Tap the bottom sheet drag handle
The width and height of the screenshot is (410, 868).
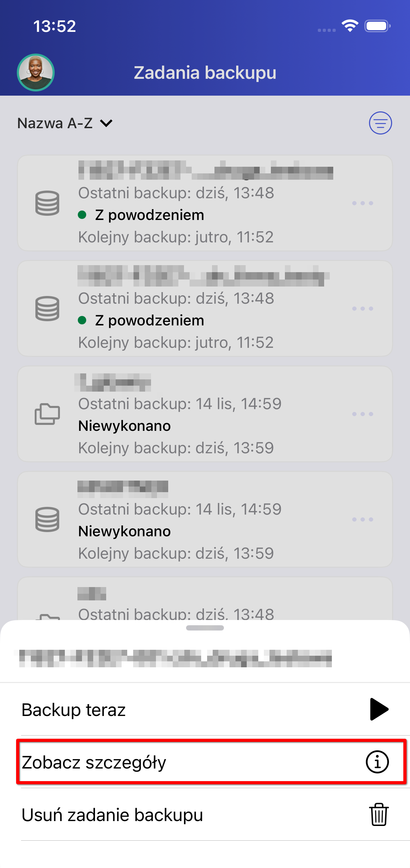[x=205, y=628]
